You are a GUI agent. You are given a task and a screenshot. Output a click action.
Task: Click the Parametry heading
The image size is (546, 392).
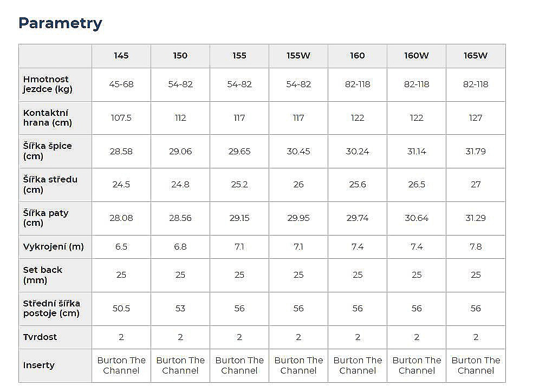pyautogui.click(x=60, y=23)
